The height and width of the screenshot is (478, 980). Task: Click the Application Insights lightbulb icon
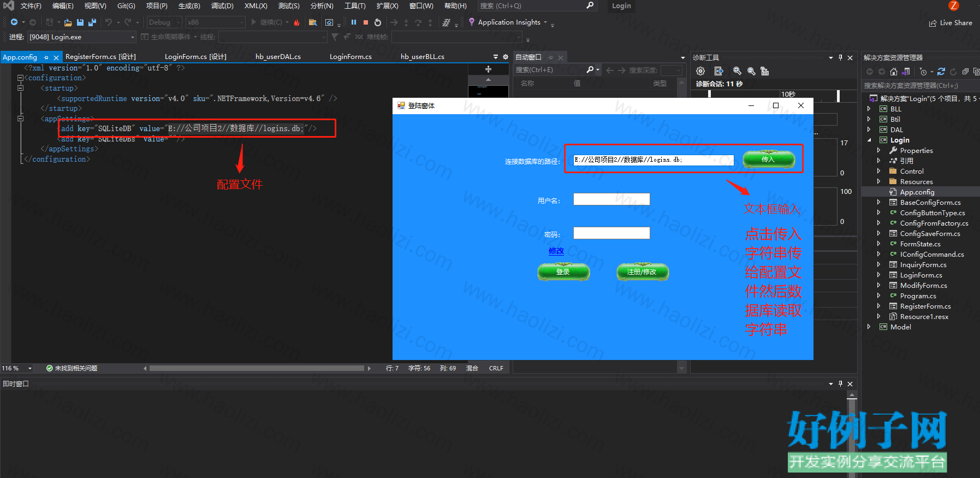[472, 22]
